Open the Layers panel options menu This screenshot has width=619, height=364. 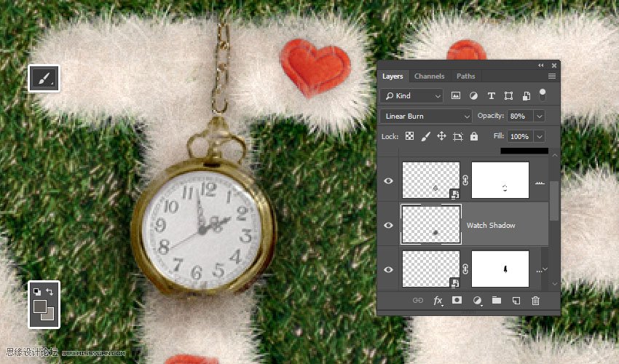pos(552,76)
